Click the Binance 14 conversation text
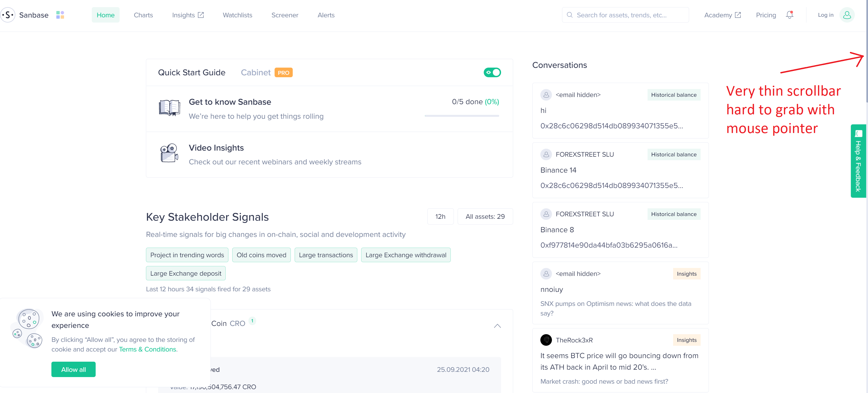Screen dimensions: 868x393 pos(558,170)
